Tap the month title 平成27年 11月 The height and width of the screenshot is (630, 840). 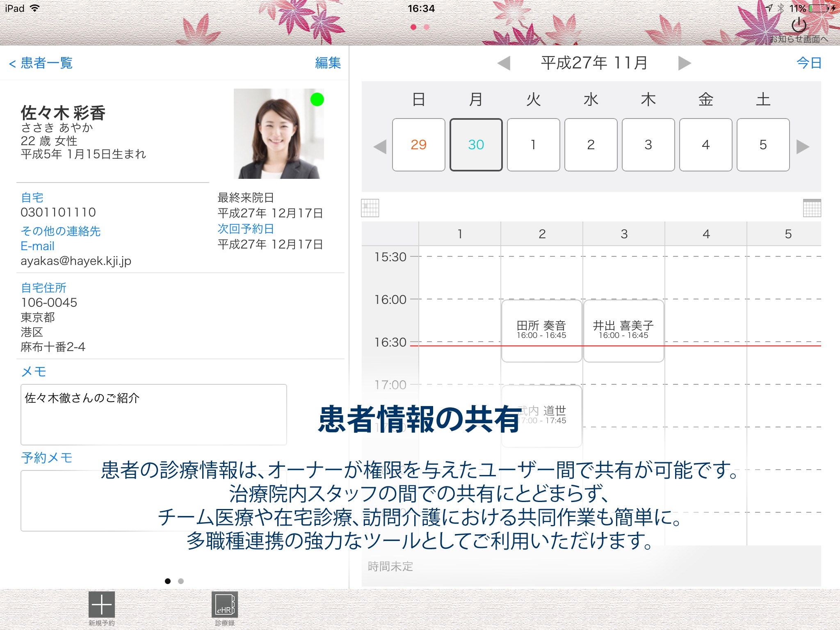point(594,63)
